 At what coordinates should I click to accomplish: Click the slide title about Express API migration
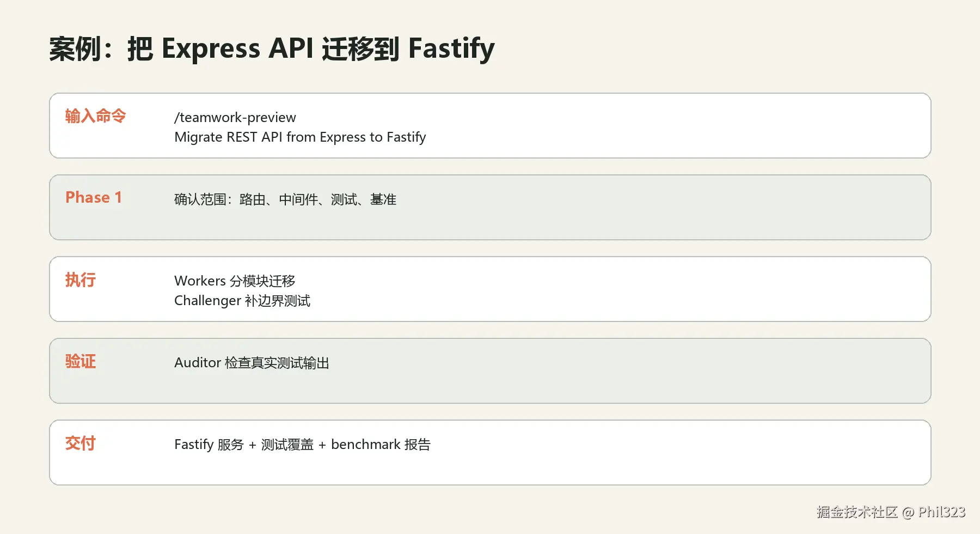(x=272, y=48)
